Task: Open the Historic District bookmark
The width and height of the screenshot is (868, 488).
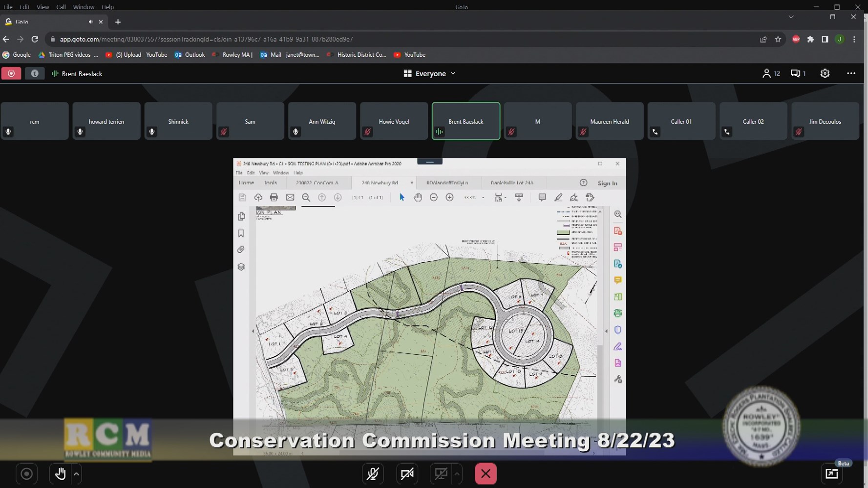Action: (x=357, y=55)
